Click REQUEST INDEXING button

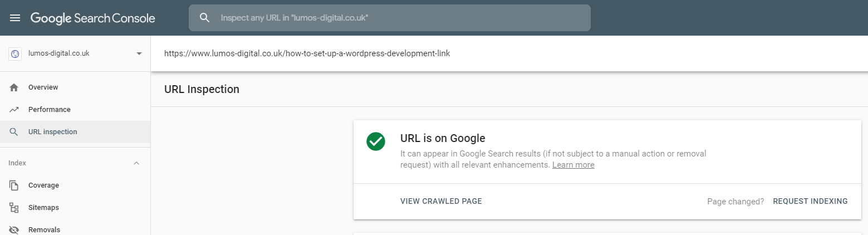tap(810, 201)
